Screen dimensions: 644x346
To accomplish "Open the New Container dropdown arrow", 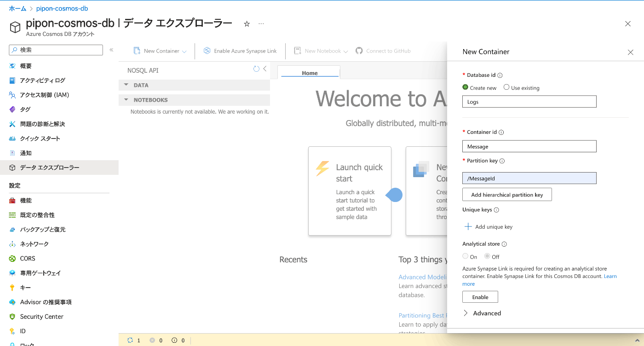I will pos(184,52).
